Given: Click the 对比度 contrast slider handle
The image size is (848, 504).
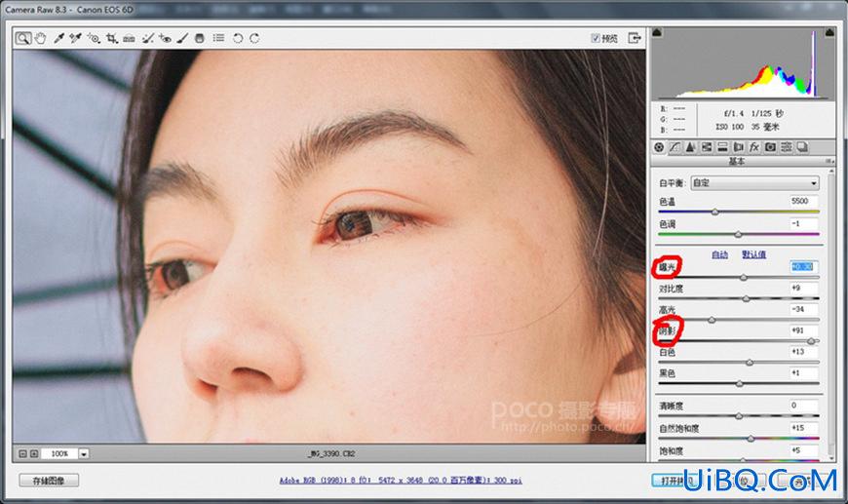Looking at the screenshot, I should [746, 299].
